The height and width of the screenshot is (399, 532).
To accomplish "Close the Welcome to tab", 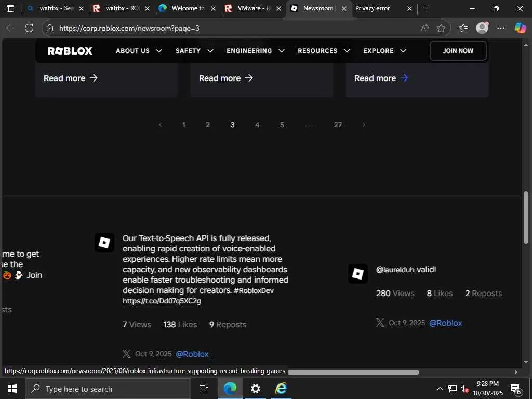I will click(x=213, y=8).
